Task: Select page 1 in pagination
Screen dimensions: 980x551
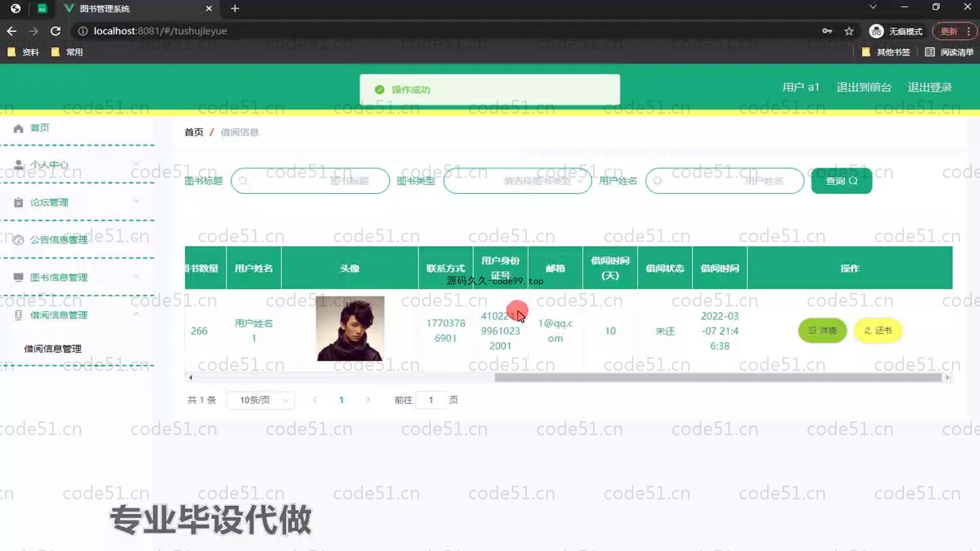Action: [341, 400]
